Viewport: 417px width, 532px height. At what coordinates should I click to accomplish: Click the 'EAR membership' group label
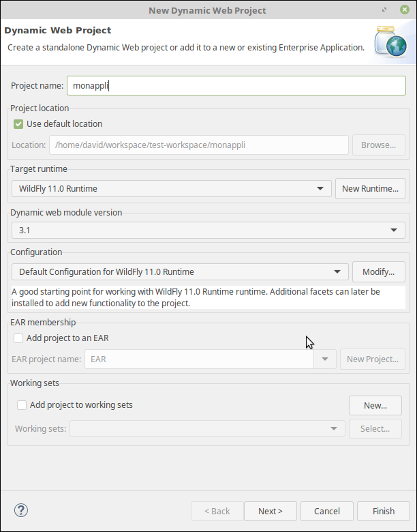pos(43,323)
